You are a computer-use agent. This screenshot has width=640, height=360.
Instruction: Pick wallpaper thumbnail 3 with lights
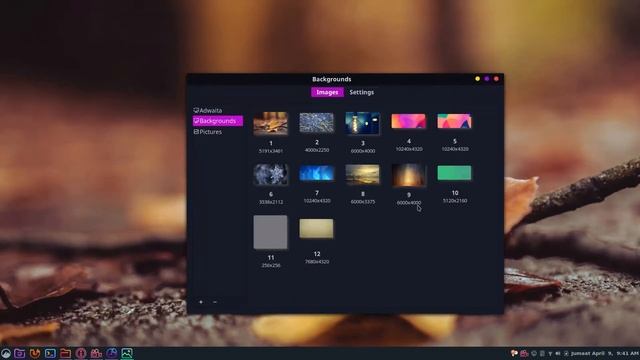point(362,123)
